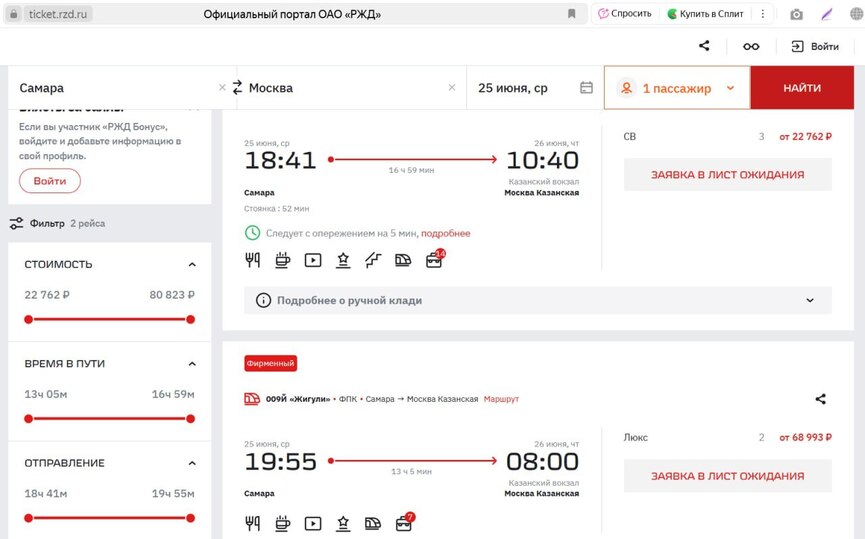Click the Войти login button in header
Image resolution: width=865 pixels, height=539 pixels.
815,46
